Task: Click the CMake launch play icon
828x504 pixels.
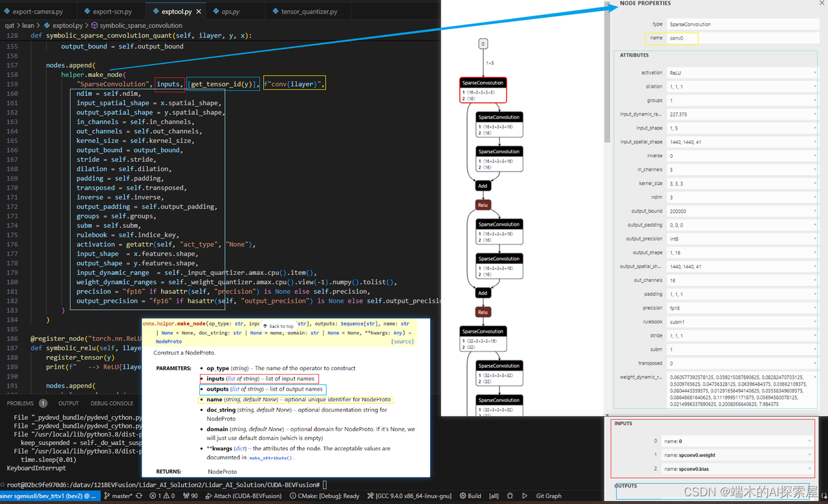Action: (x=525, y=496)
